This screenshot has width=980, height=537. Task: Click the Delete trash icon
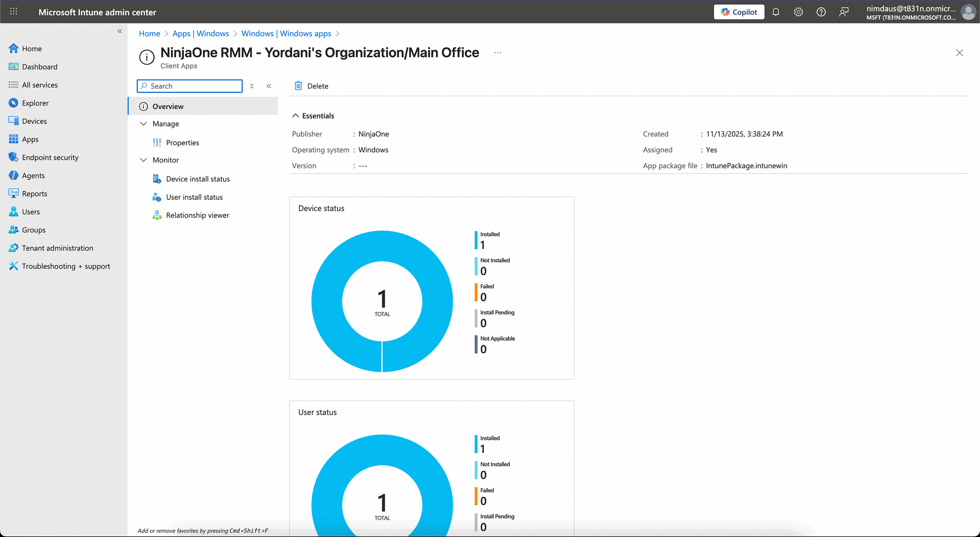pos(299,86)
